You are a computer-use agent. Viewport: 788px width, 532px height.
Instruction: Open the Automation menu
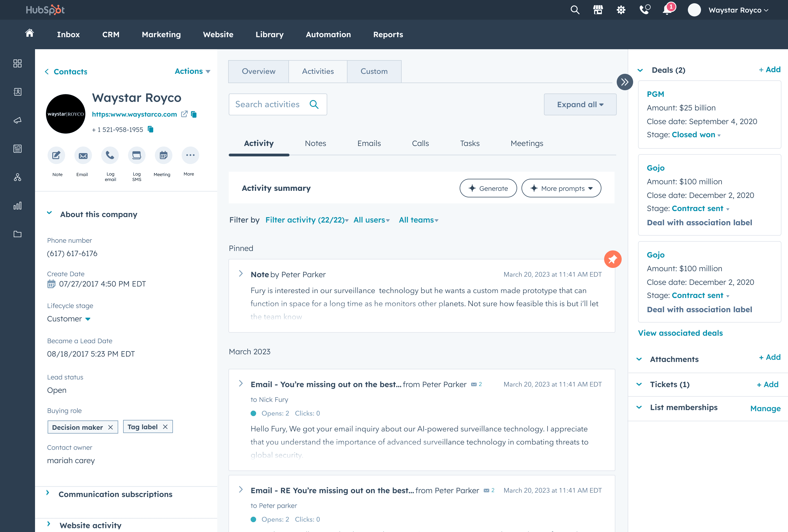(x=328, y=34)
